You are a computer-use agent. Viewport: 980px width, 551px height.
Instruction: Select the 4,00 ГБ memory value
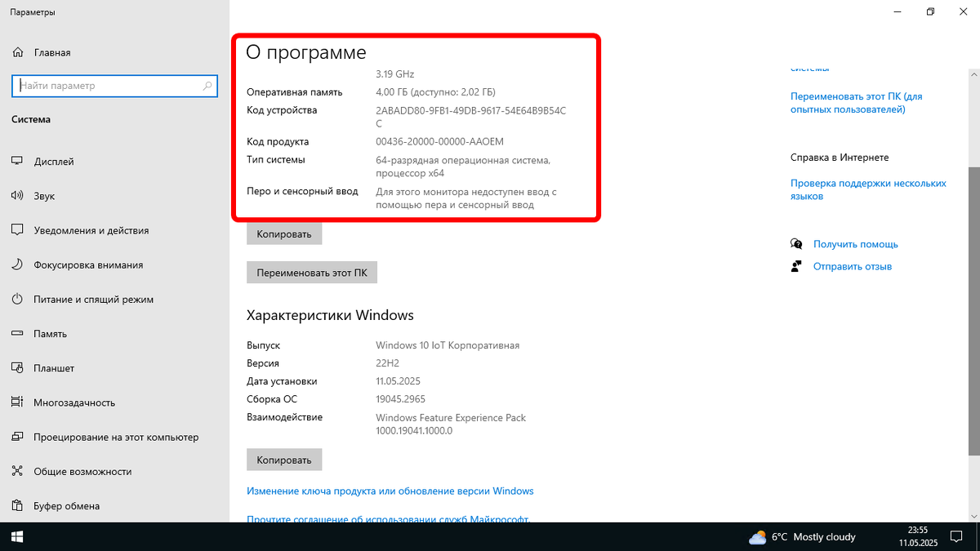coord(435,92)
